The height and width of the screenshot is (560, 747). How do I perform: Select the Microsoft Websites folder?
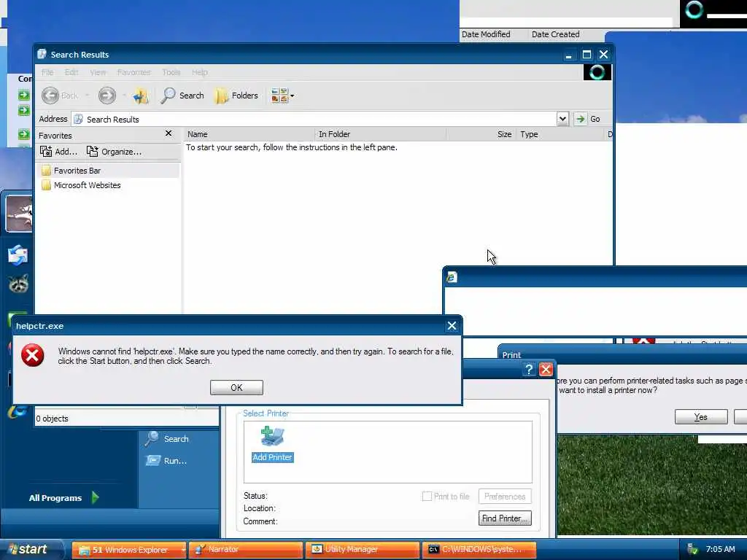[81, 185]
